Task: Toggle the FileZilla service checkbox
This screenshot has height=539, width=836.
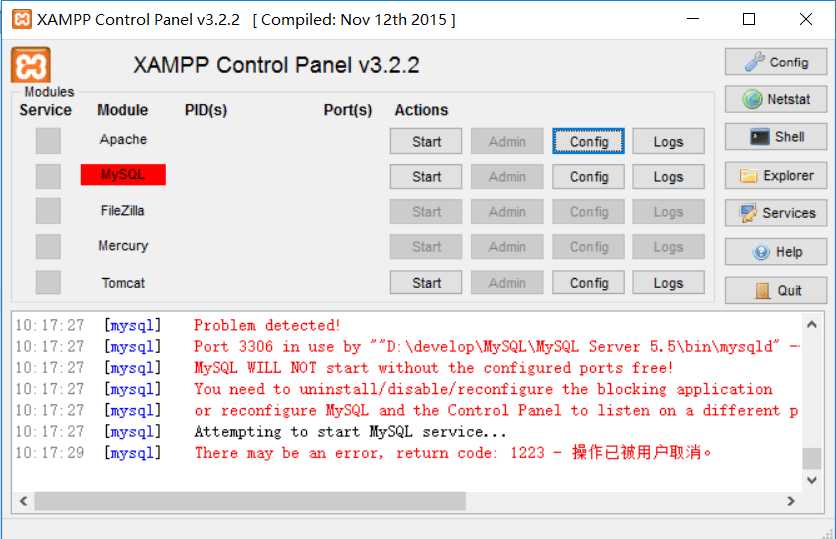Action: tap(48, 211)
